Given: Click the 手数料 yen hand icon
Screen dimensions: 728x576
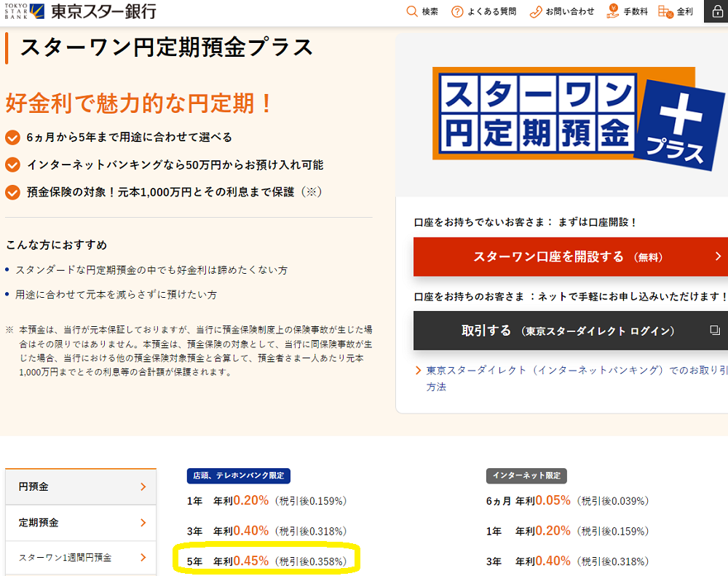Looking at the screenshot, I should tap(613, 11).
